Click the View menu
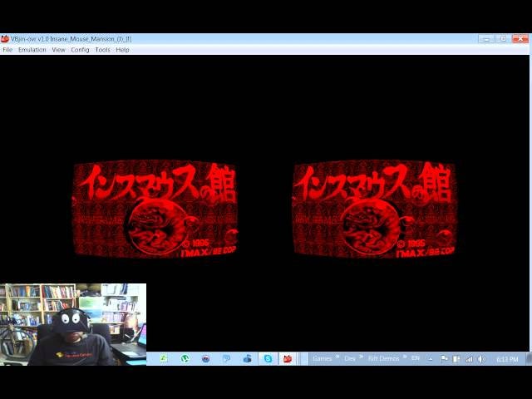532x399 pixels. (x=58, y=50)
